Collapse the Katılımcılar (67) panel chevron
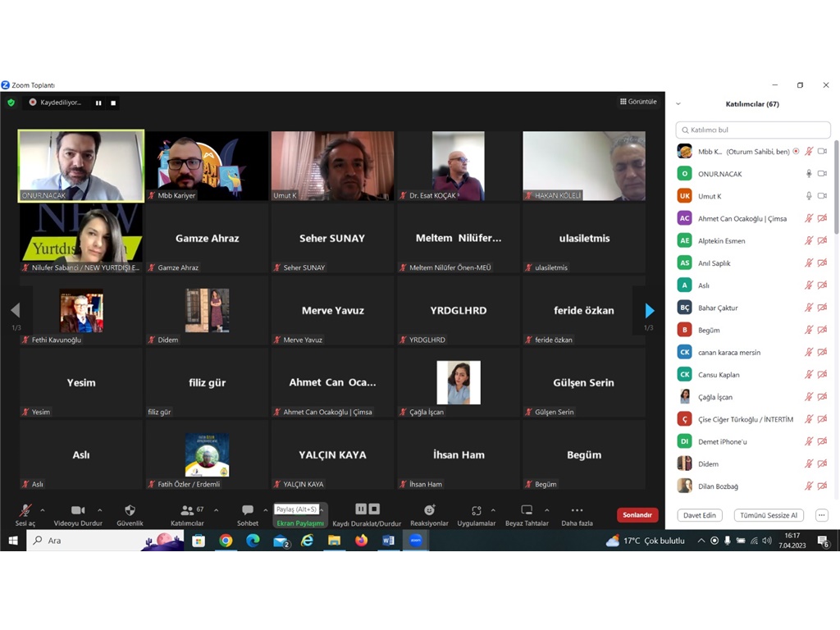 (678, 104)
